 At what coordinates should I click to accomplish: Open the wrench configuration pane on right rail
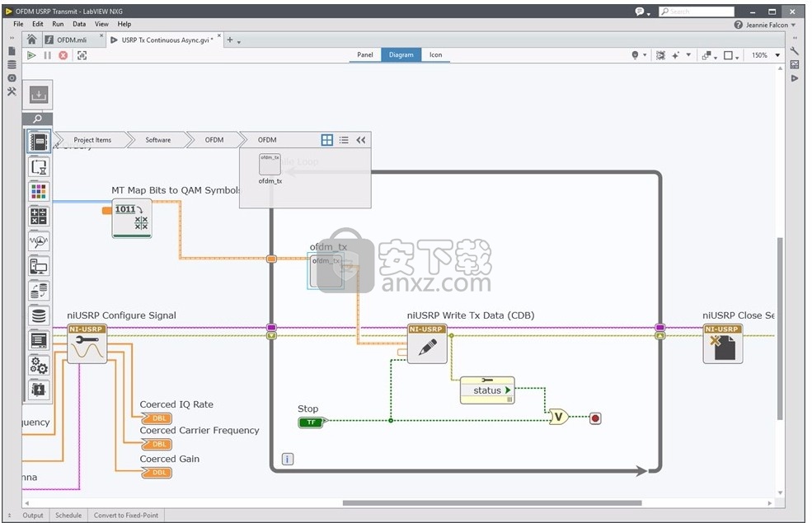click(795, 51)
